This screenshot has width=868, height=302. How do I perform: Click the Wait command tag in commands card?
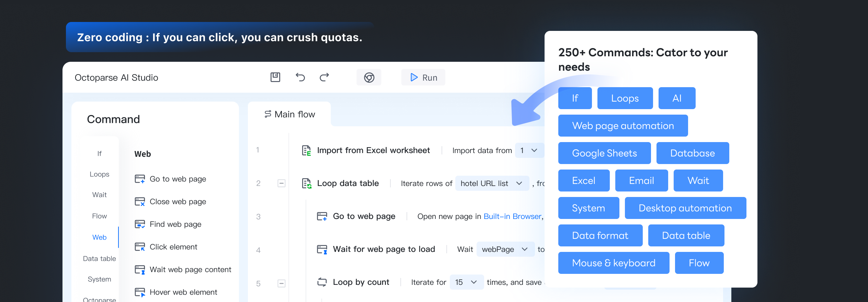pos(698,181)
